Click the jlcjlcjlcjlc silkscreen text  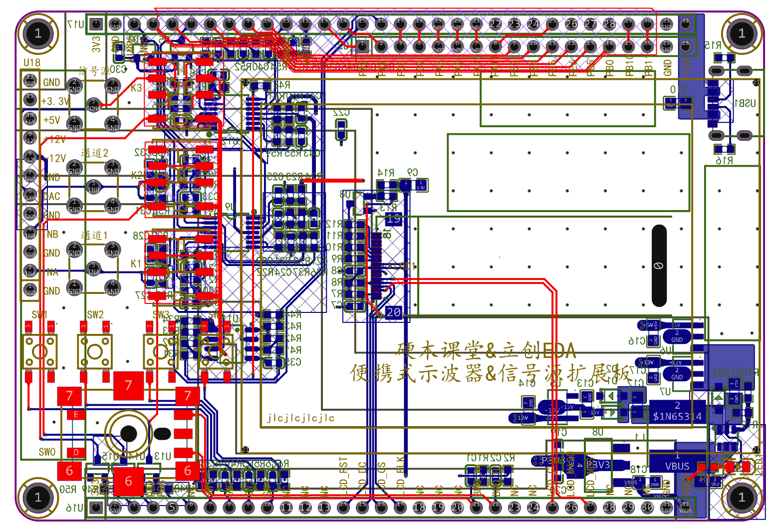point(301,418)
